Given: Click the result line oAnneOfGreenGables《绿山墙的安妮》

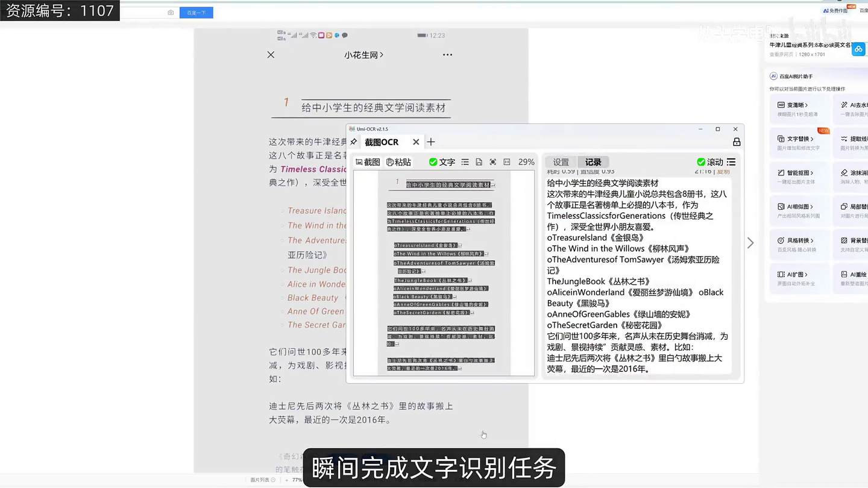Looking at the screenshot, I should click(619, 314).
